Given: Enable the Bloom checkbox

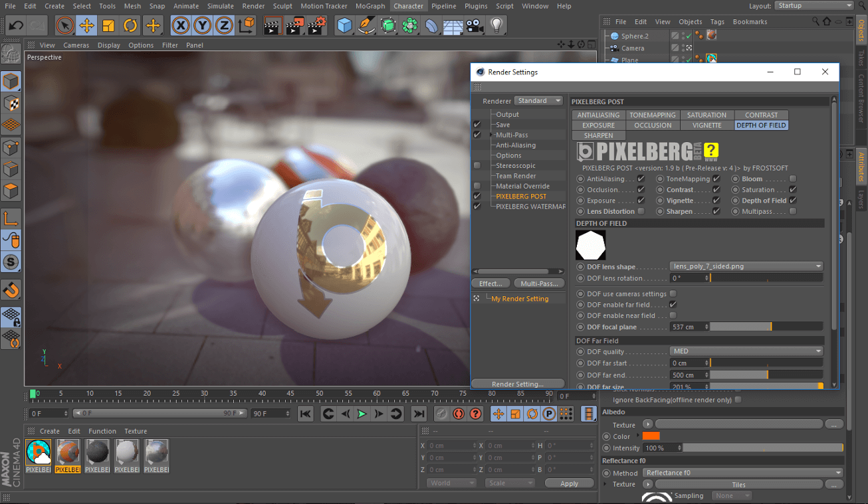Looking at the screenshot, I should (x=793, y=179).
